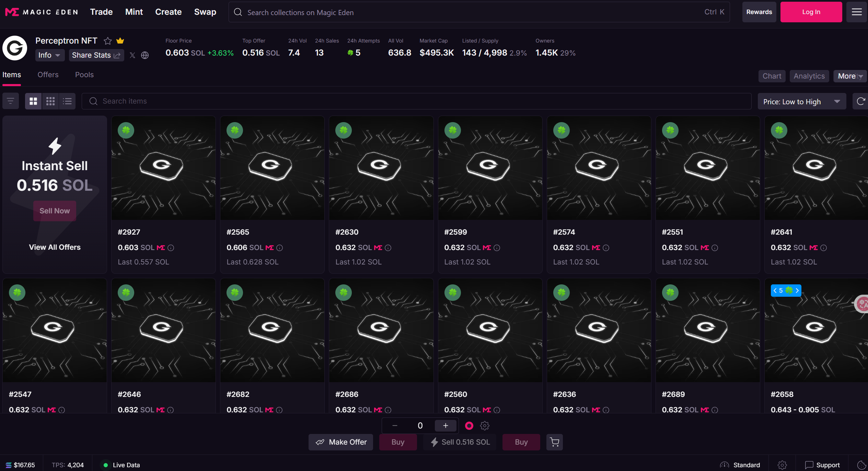868x471 pixels.
Task: Expand the Info dropdown
Action: tap(50, 55)
